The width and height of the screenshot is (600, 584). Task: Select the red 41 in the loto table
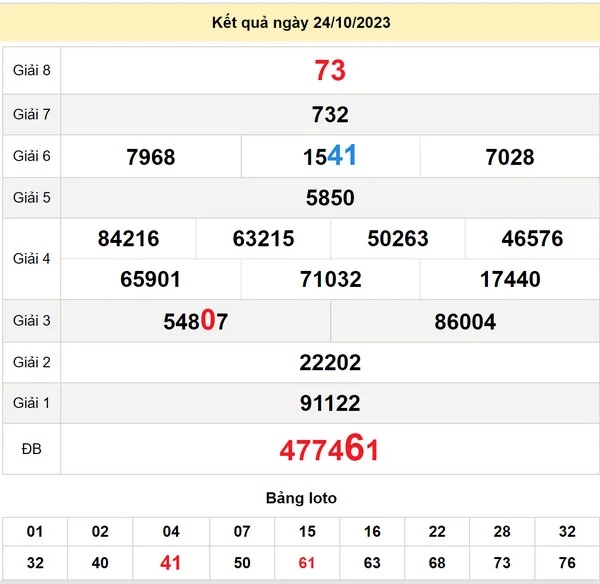point(171,563)
